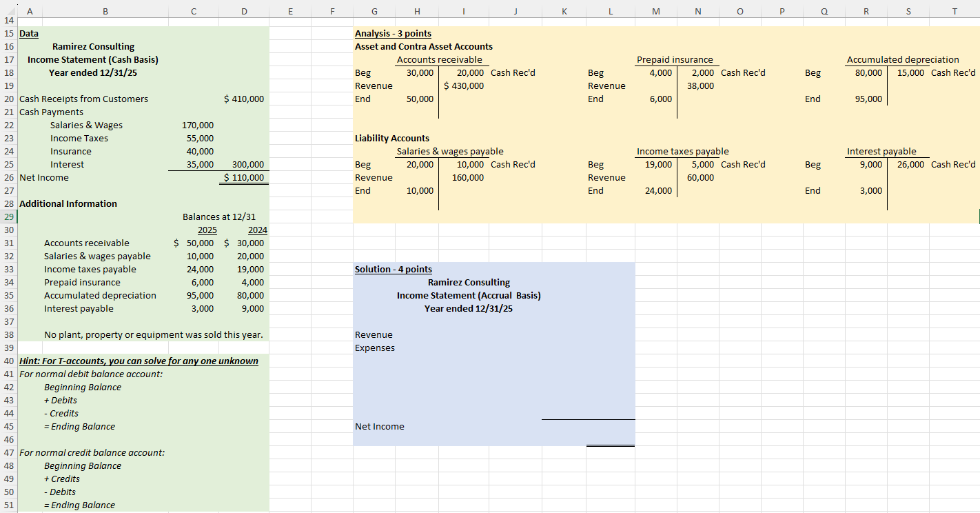Click the "35,000" interest amount

pyautogui.click(x=200, y=164)
